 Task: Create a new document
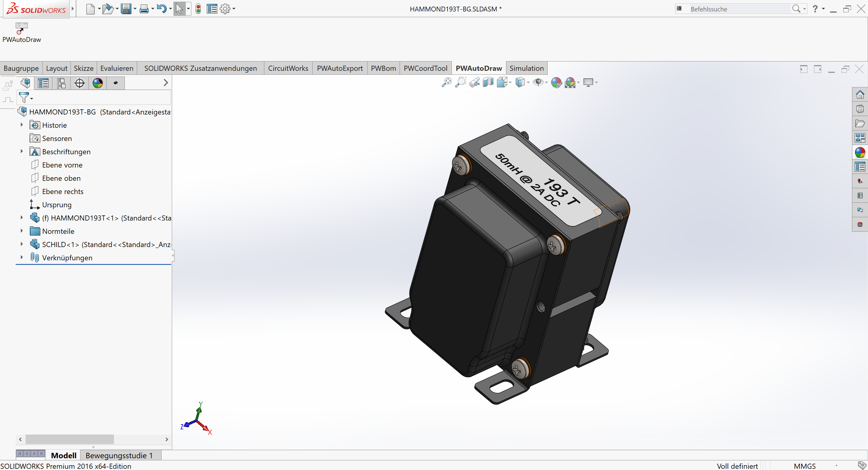point(90,9)
